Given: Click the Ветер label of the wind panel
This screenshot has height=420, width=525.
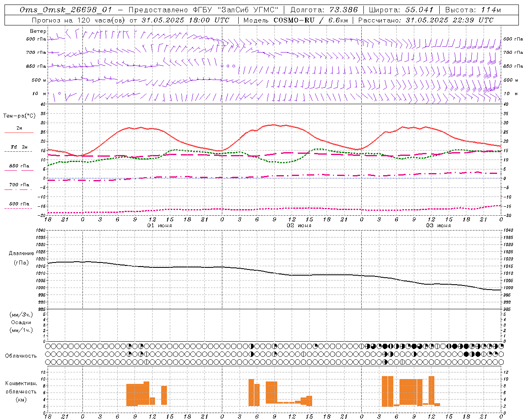Looking at the screenshot, I should [x=38, y=31].
